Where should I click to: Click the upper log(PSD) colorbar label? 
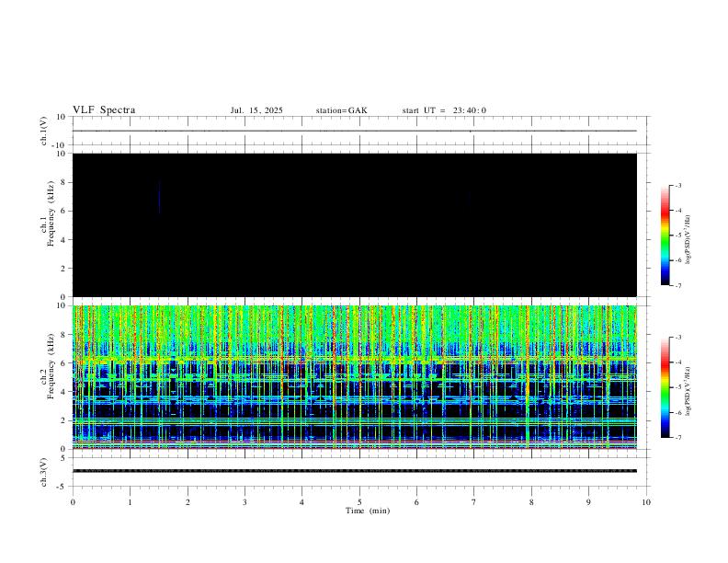[688, 240]
